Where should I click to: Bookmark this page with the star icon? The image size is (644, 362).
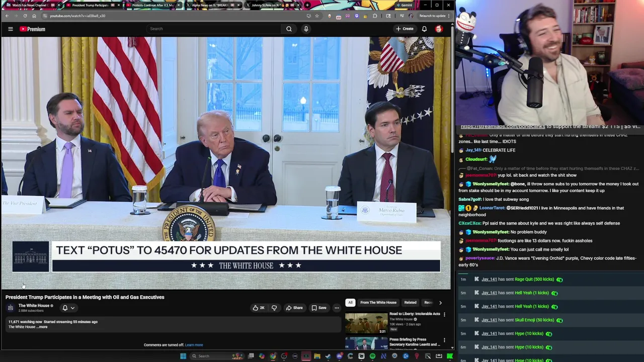pos(317,16)
